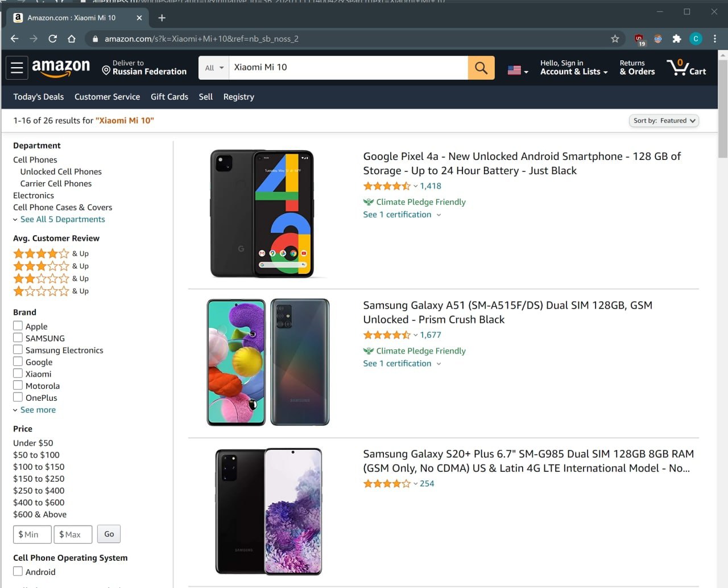Screen dimensions: 728x588
Task: Check the OnePlus brand checkbox
Action: [18, 397]
